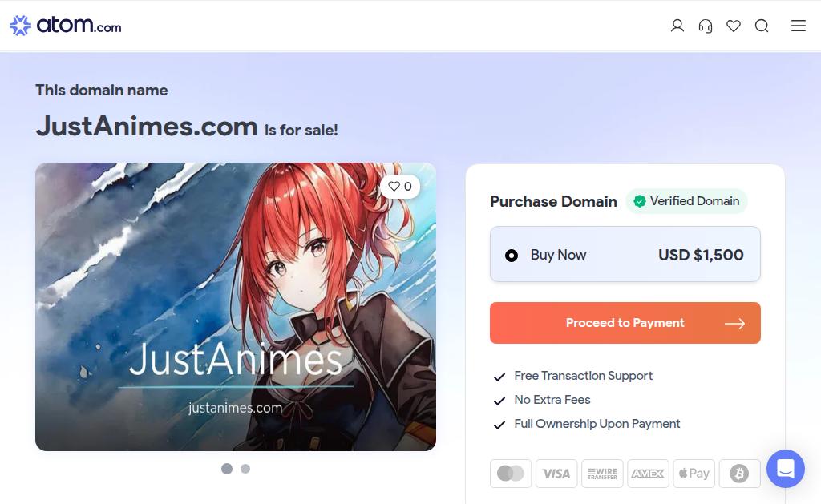The height and width of the screenshot is (504, 821).
Task: Click the Bitcoin payment icon
Action: (739, 474)
